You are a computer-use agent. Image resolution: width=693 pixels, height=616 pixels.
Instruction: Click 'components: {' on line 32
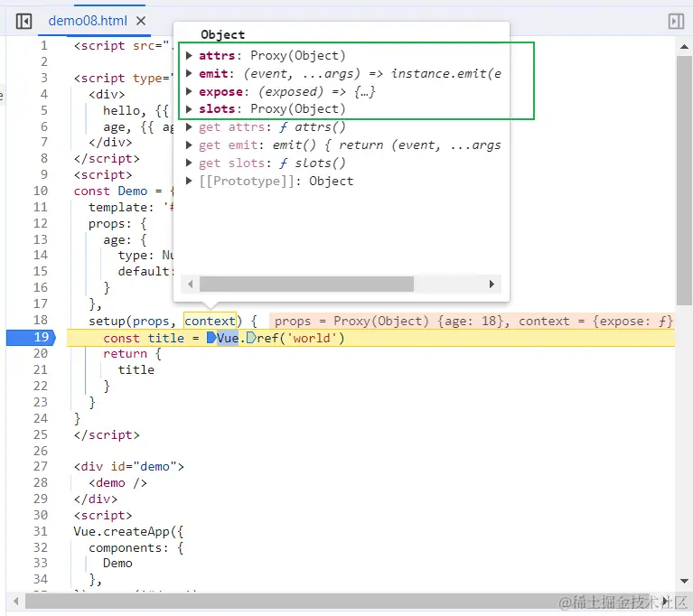coord(136,548)
